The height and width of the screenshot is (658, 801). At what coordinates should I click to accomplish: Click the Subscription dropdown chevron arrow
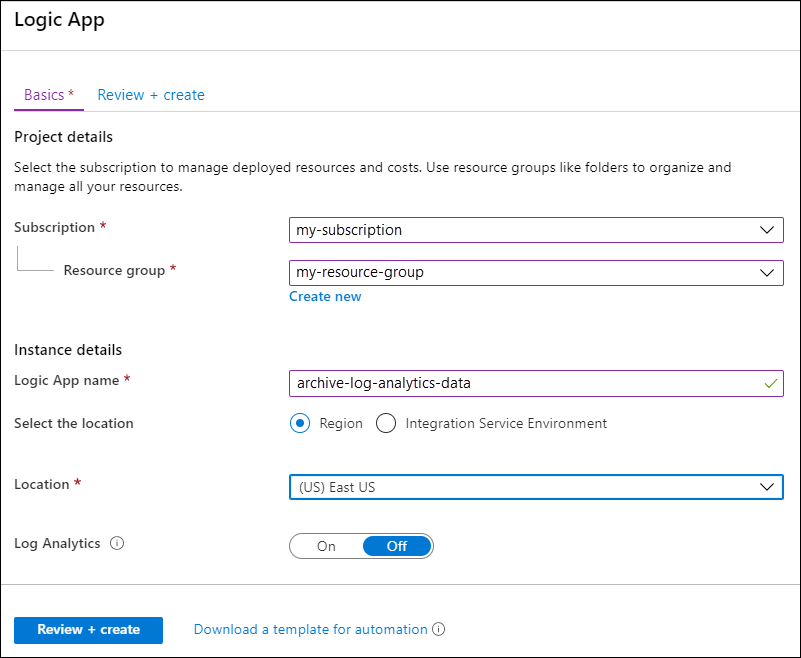tap(767, 230)
